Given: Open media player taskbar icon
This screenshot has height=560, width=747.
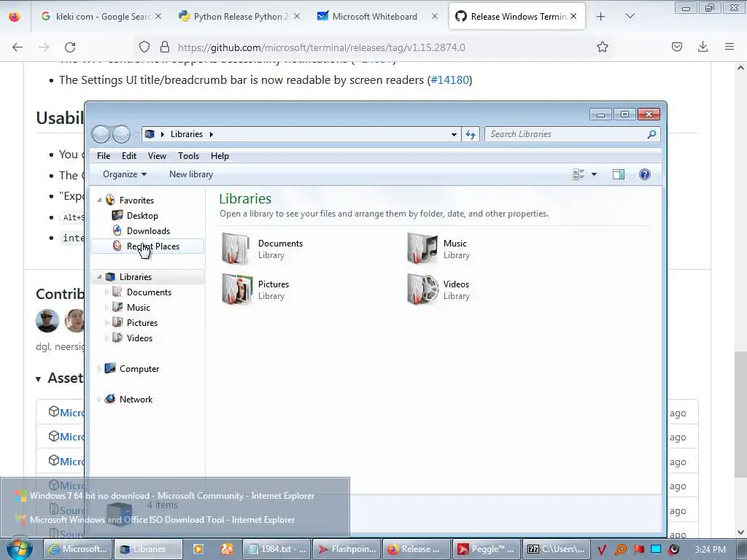Looking at the screenshot, I should tap(198, 549).
